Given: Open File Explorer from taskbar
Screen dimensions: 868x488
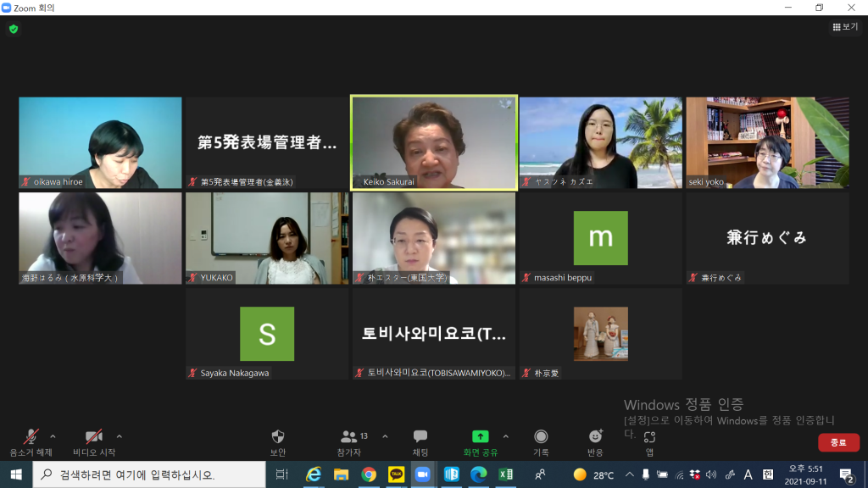Looking at the screenshot, I should point(341,474).
